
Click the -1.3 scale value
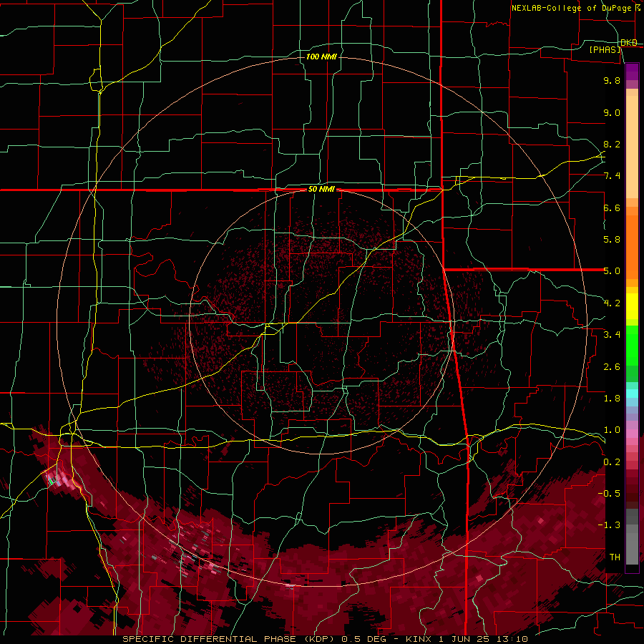[609, 525]
